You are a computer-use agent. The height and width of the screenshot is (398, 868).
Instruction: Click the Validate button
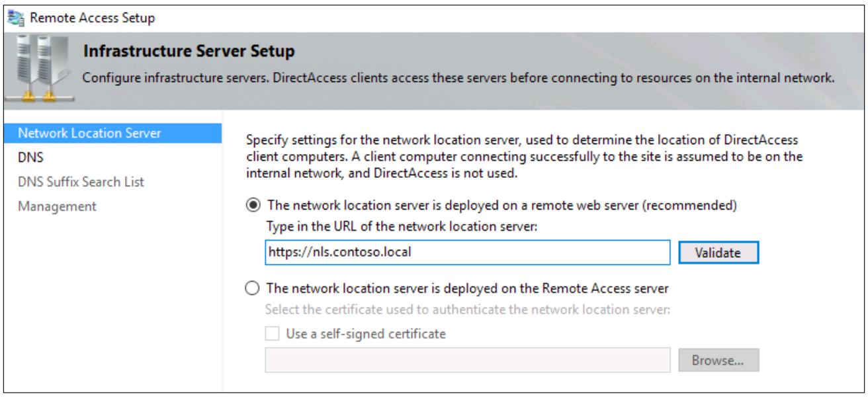pyautogui.click(x=718, y=253)
